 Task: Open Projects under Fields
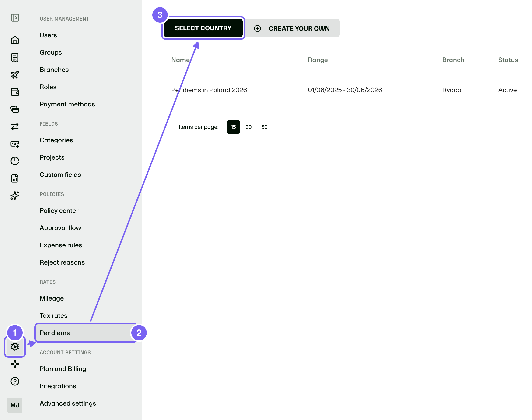point(52,157)
